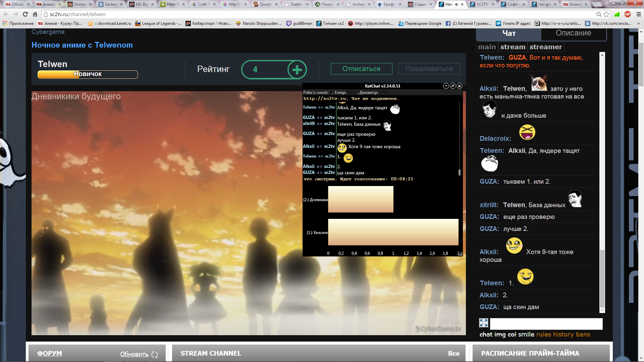Click the (2.) Дневники vote bar
The width and height of the screenshot is (644, 362).
coord(361,199)
